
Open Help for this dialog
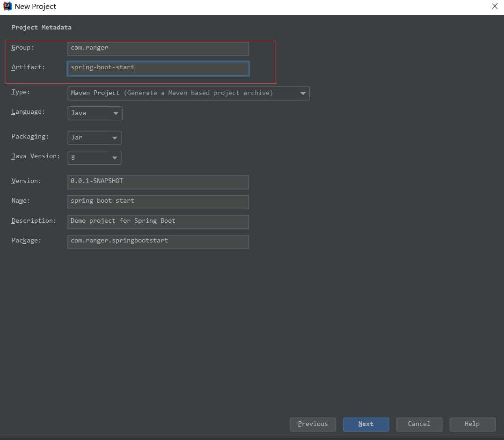point(472,424)
